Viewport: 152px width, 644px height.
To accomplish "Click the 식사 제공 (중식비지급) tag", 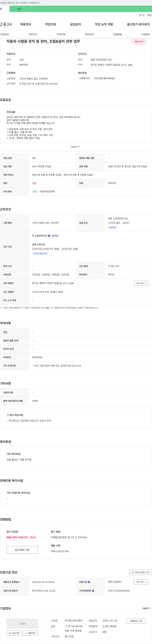I will pos(104,78).
